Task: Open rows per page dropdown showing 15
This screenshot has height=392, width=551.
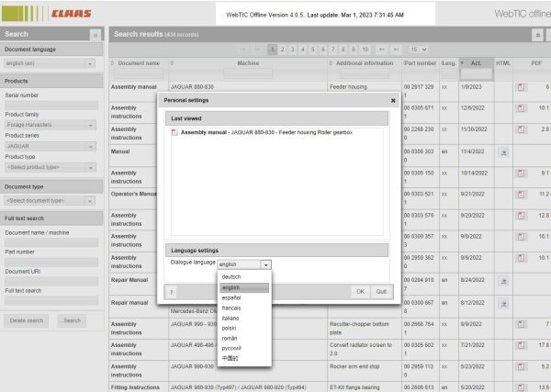Action: [418, 50]
